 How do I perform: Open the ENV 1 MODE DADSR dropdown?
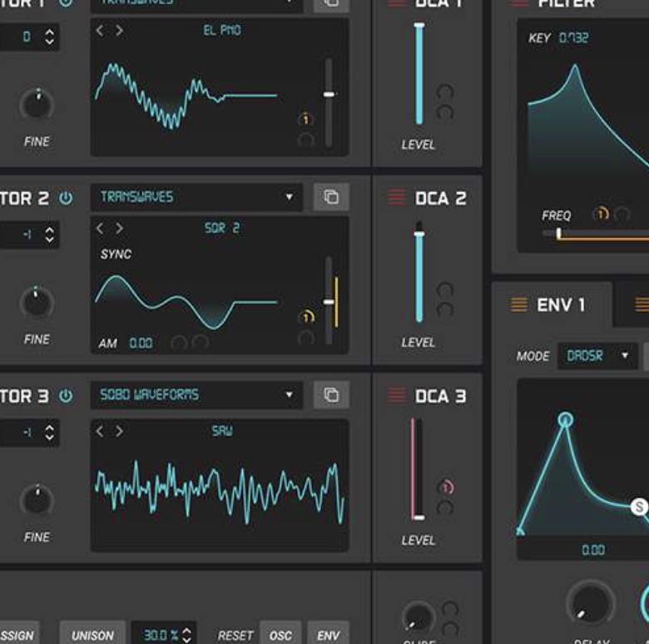click(597, 355)
